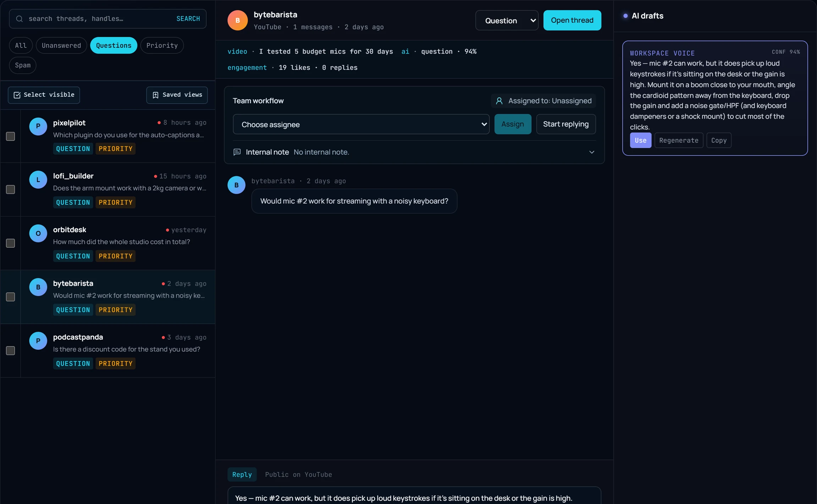Click the Assign button
Screen dimensions: 817x504
(x=512, y=124)
